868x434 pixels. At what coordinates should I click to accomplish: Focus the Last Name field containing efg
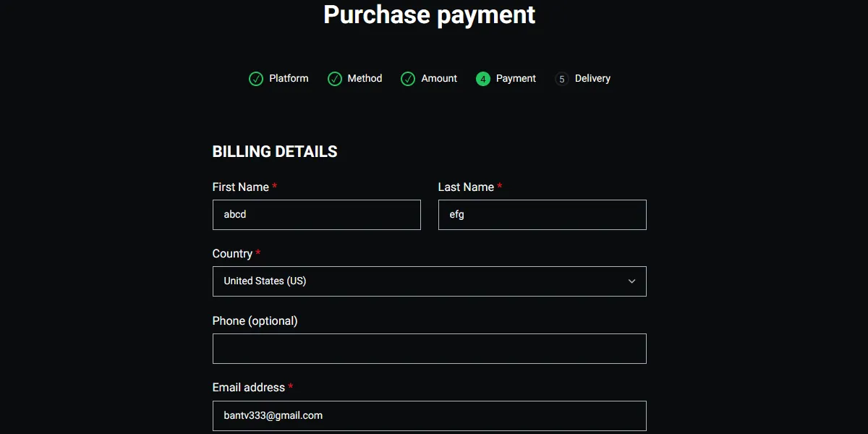[x=542, y=215]
